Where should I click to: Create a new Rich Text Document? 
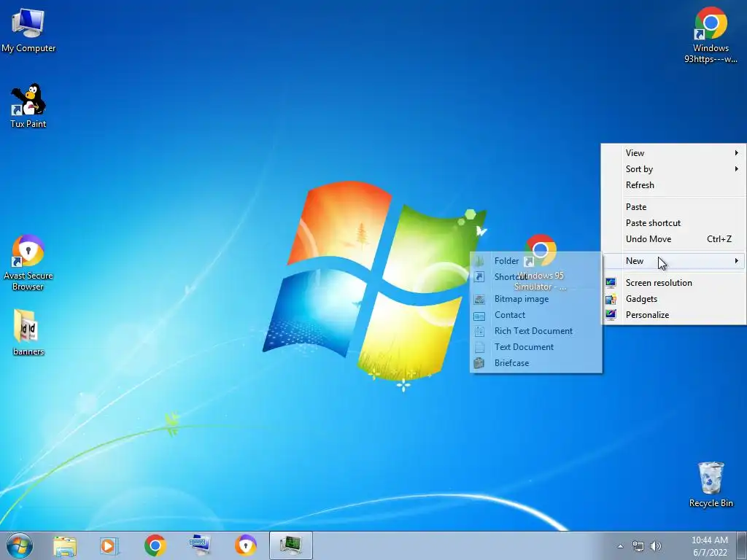(536, 331)
